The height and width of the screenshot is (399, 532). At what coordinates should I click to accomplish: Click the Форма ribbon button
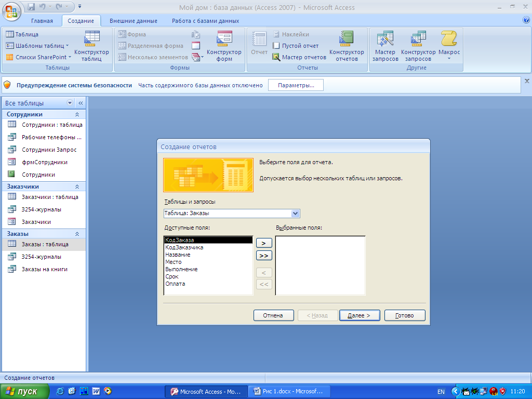coord(132,34)
